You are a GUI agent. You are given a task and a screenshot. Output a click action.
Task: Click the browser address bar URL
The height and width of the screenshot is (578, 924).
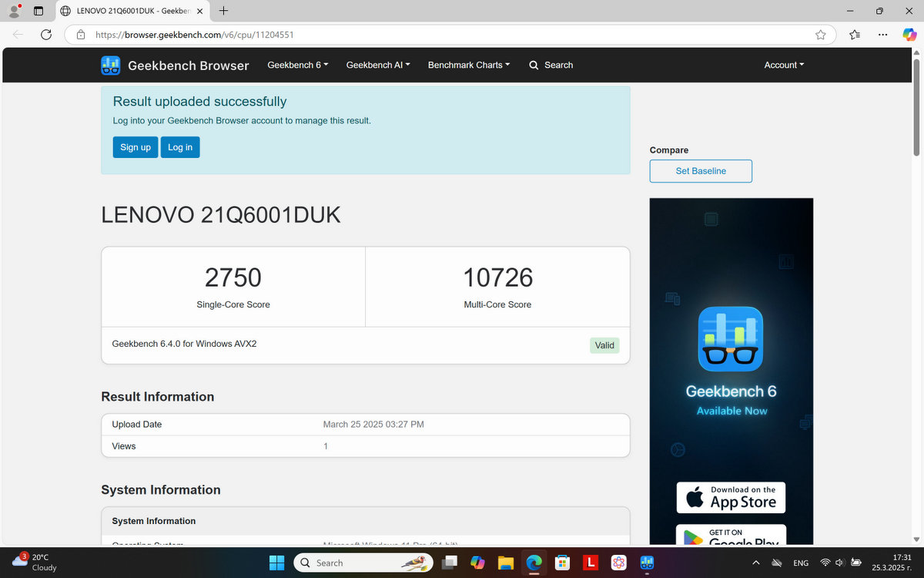click(x=194, y=35)
